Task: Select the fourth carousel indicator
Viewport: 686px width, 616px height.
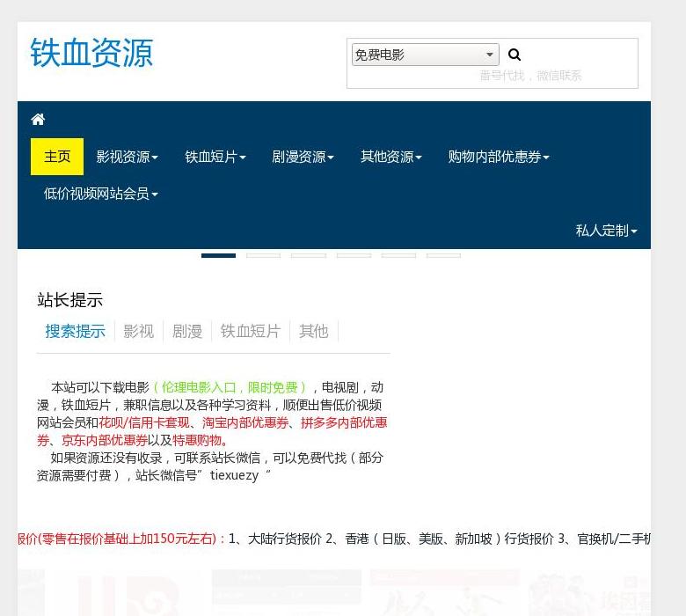Action: [354, 256]
